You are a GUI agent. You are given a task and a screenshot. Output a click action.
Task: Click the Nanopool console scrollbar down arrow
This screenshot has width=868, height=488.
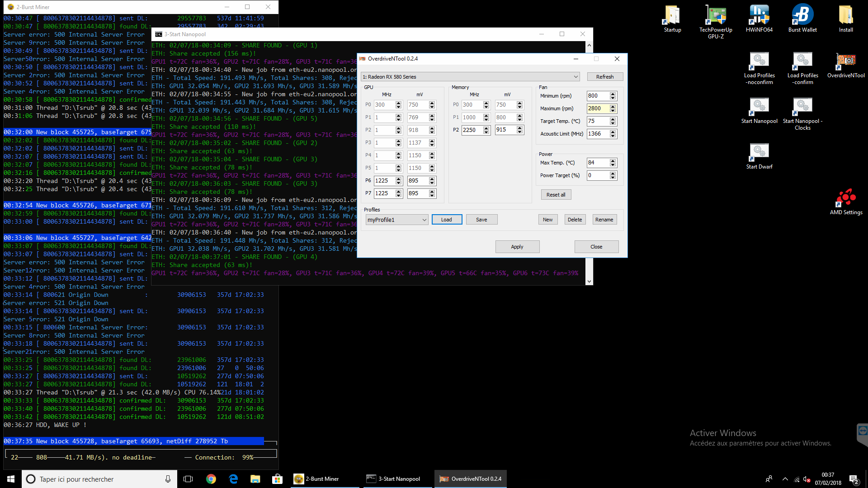(589, 281)
